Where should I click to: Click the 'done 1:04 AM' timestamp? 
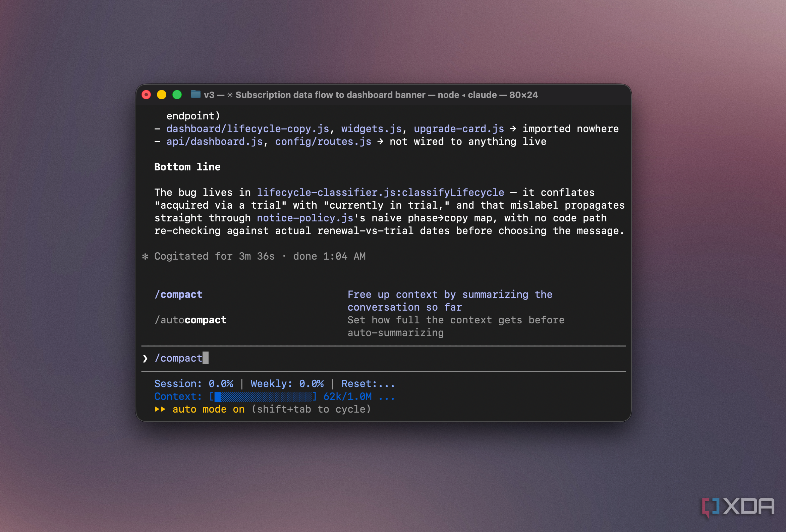click(329, 256)
